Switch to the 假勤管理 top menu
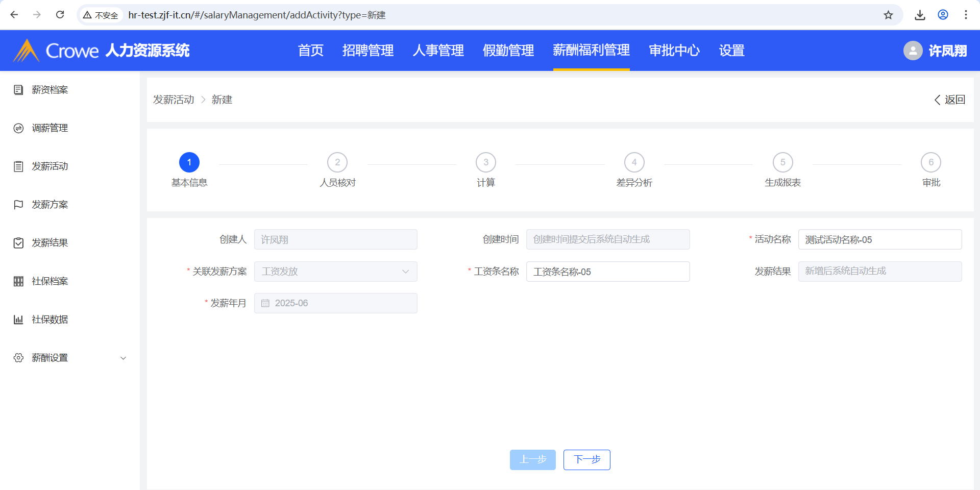Viewport: 980px width, 490px height. pos(508,51)
